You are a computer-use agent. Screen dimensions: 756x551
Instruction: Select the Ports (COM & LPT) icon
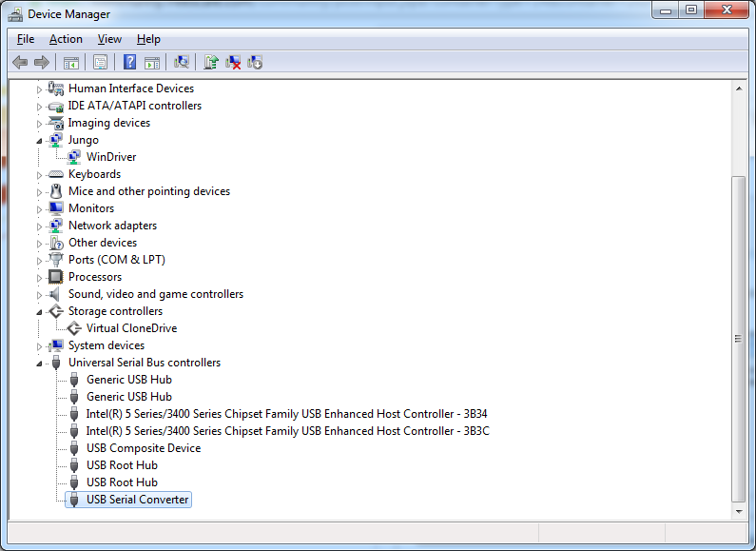[56, 260]
